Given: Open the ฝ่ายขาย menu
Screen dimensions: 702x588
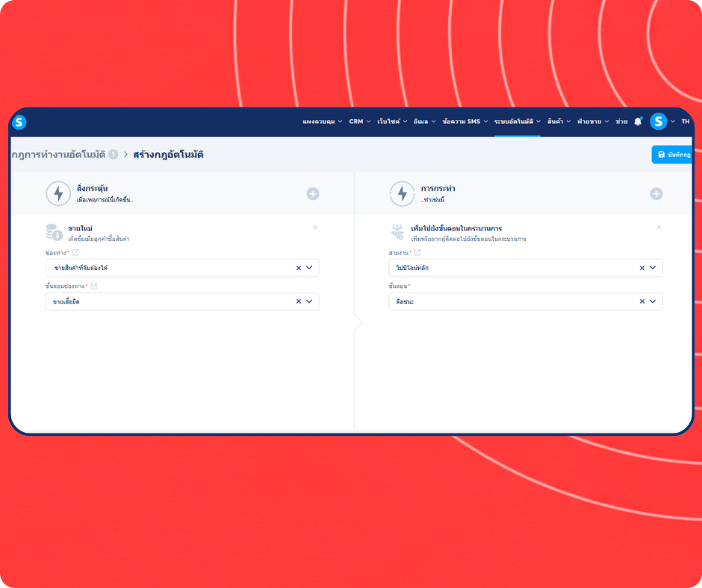Looking at the screenshot, I should tap(593, 122).
